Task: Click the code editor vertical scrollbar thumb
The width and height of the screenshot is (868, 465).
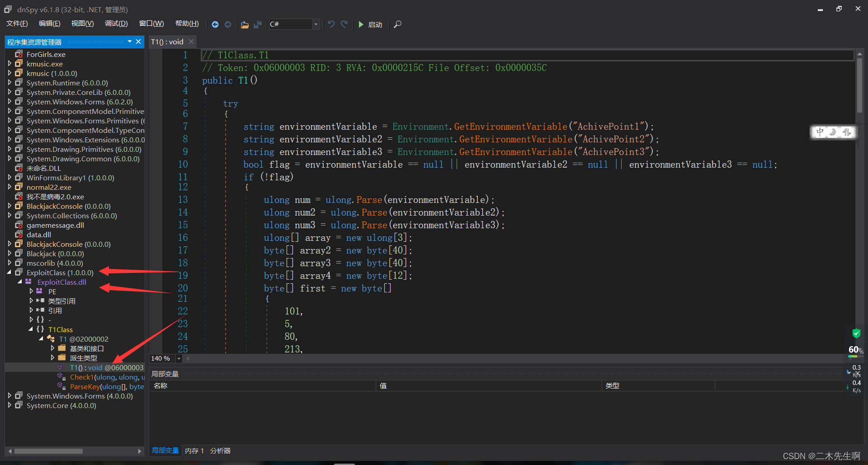Action: 859,86
